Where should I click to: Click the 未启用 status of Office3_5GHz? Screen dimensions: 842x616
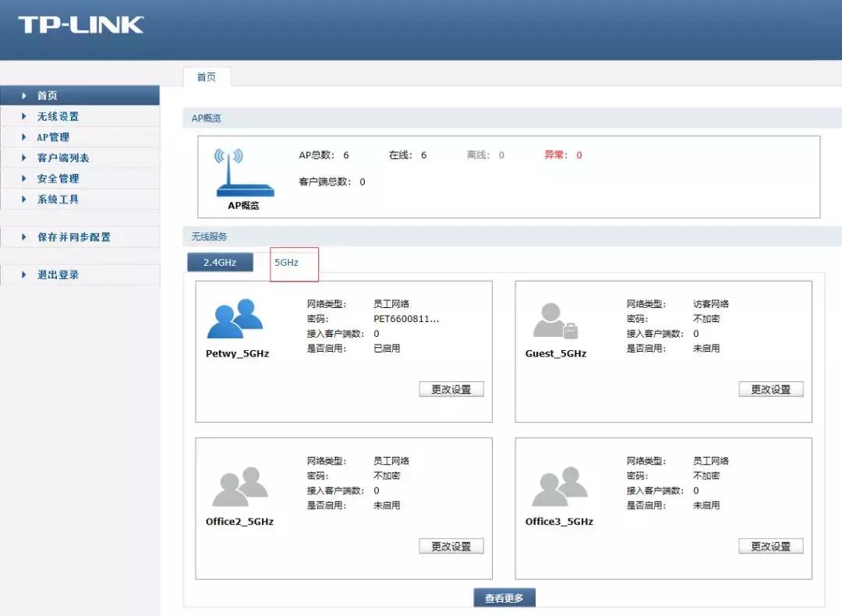pos(706,505)
